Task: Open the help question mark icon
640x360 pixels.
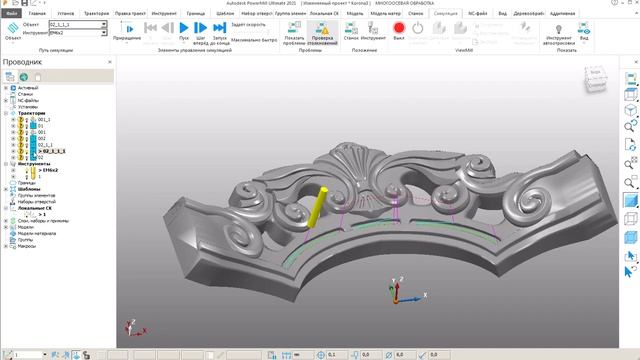Action: pos(614,2)
